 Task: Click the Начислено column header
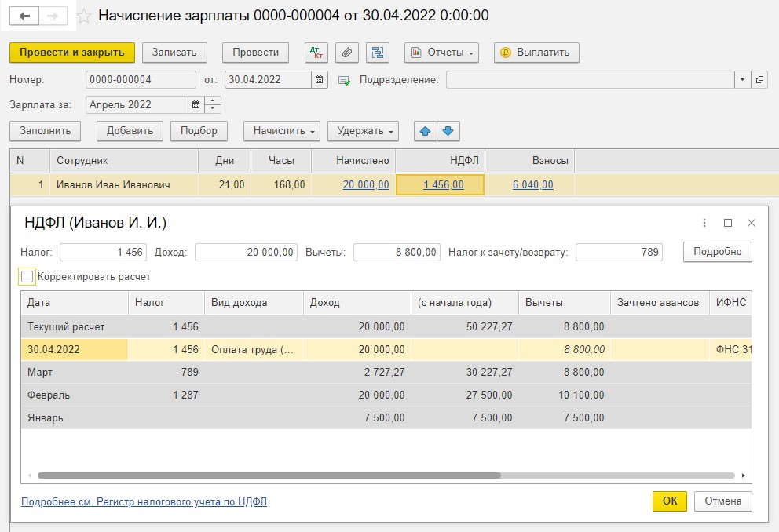[353, 161]
